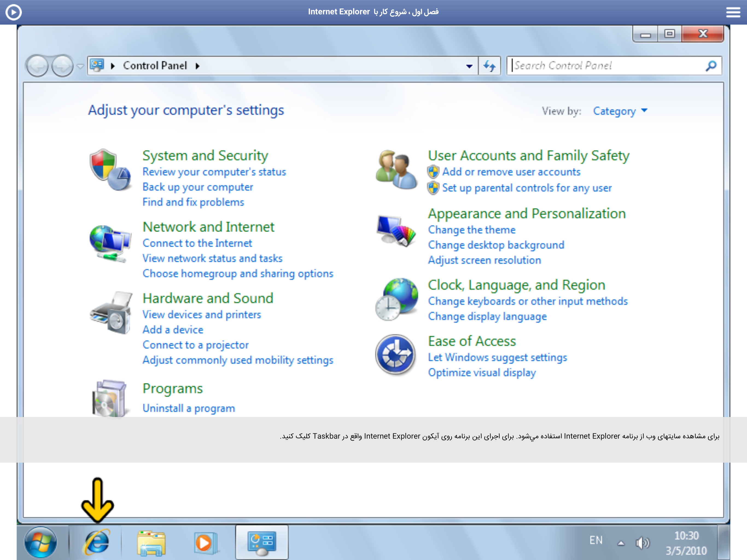The image size is (747, 560).
Task: Click the Network and Internet globe icon
Action: pos(110,244)
